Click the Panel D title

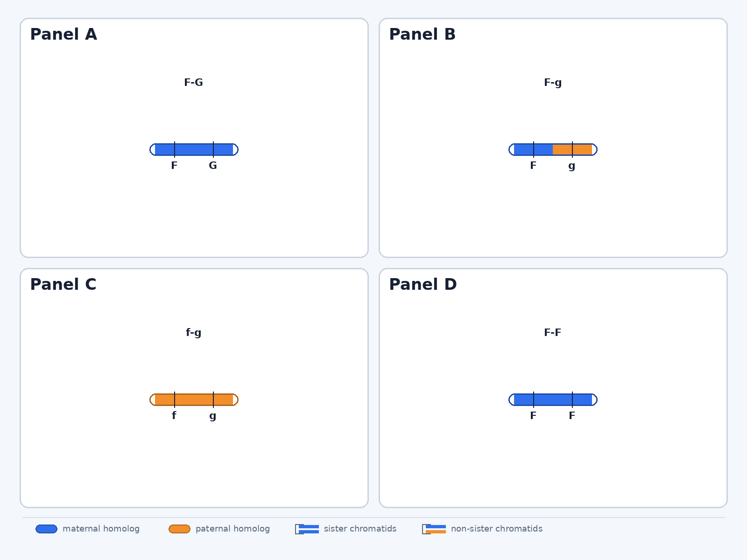423,284
